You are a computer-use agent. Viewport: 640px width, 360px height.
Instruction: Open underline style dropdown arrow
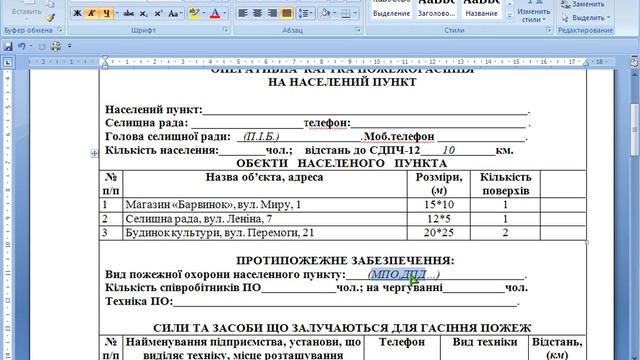pyautogui.click(x=117, y=13)
